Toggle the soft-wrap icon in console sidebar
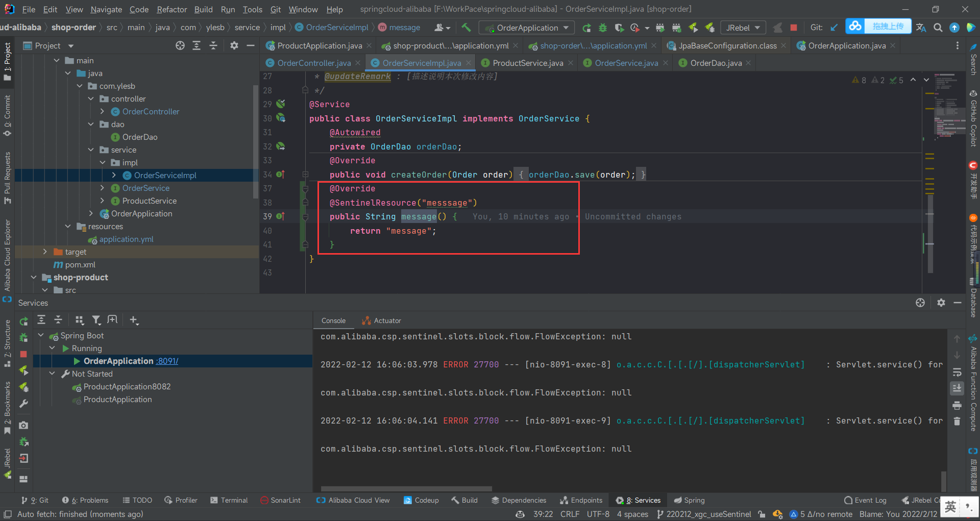 (957, 372)
